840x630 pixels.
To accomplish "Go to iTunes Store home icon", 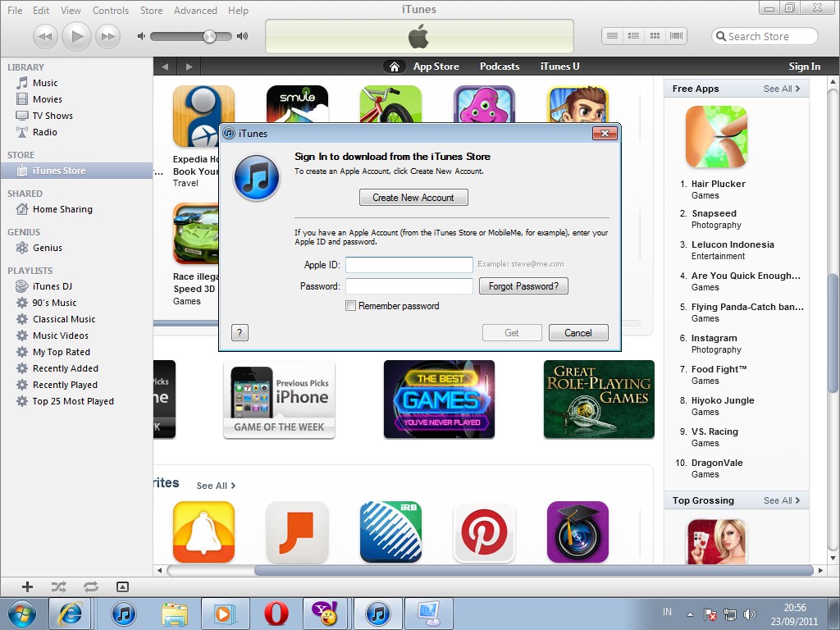I will pyautogui.click(x=395, y=66).
